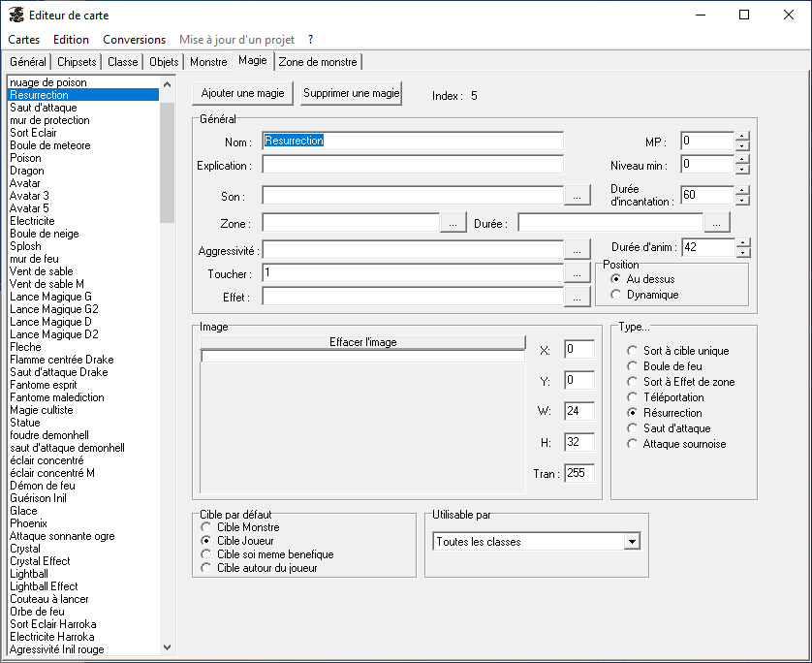Click Ajouter une magie button
Viewport: 812px width, 663px height.
[242, 93]
